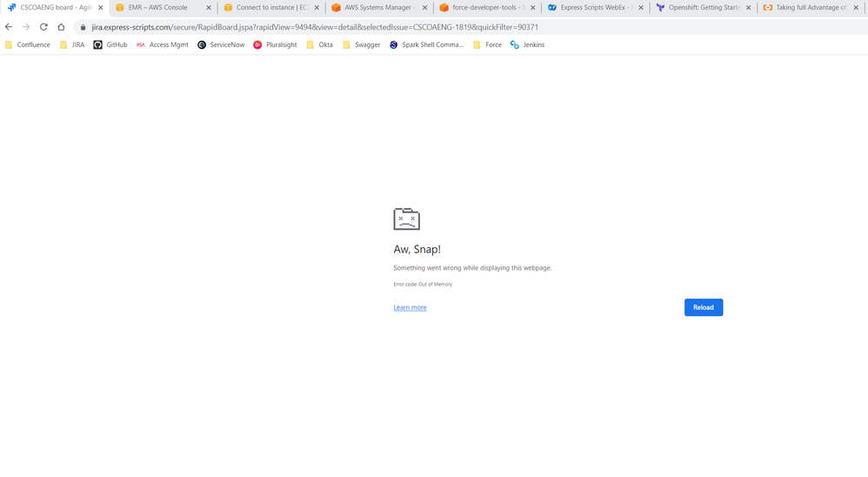This screenshot has height=477, width=868.
Task: Close the CSCOAENG board tab
Action: pyautogui.click(x=101, y=8)
